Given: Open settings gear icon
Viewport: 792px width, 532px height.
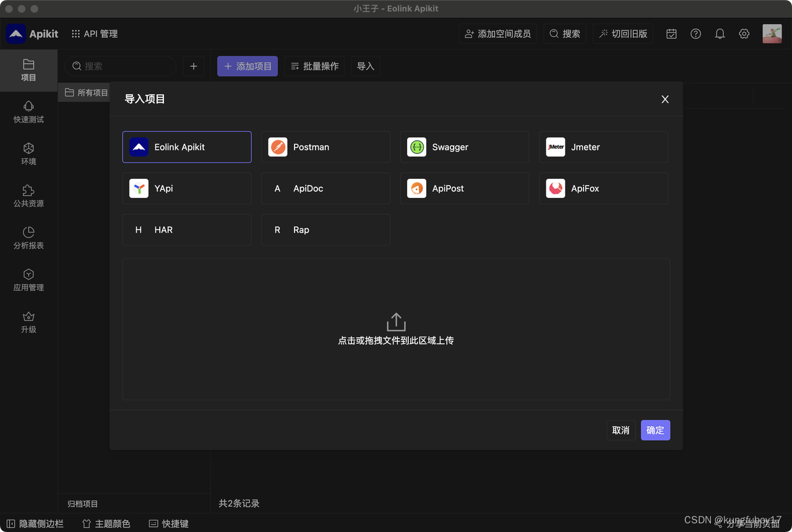Looking at the screenshot, I should [x=744, y=34].
